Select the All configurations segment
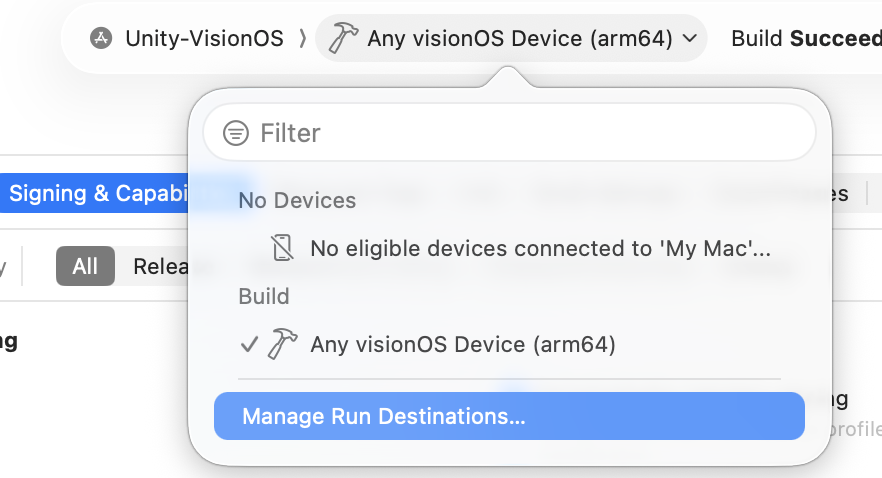 [x=85, y=266]
